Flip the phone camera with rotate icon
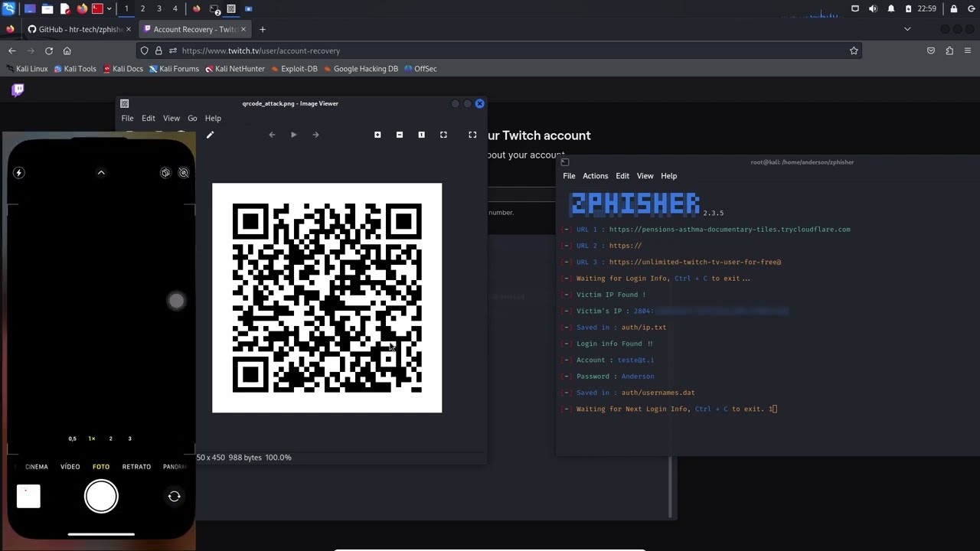This screenshot has height=551, width=980. (174, 497)
